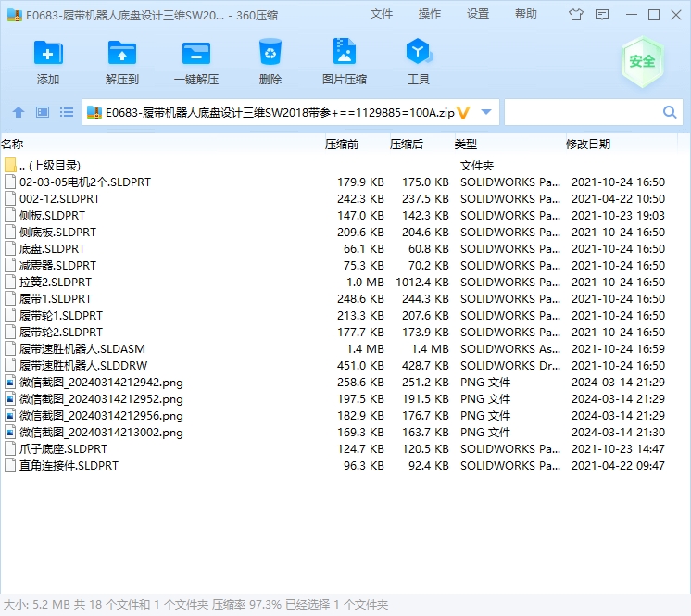Image resolution: width=691 pixels, height=616 pixels.
Task: Click the 2021-10-24 16:59 date cell
Action: tap(618, 348)
